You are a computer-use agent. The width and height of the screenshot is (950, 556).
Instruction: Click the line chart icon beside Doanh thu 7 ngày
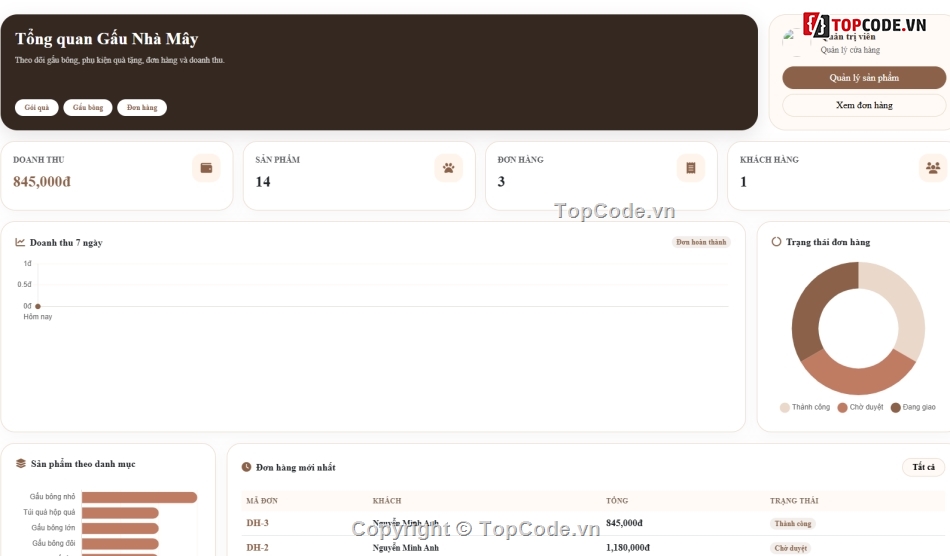tap(20, 242)
